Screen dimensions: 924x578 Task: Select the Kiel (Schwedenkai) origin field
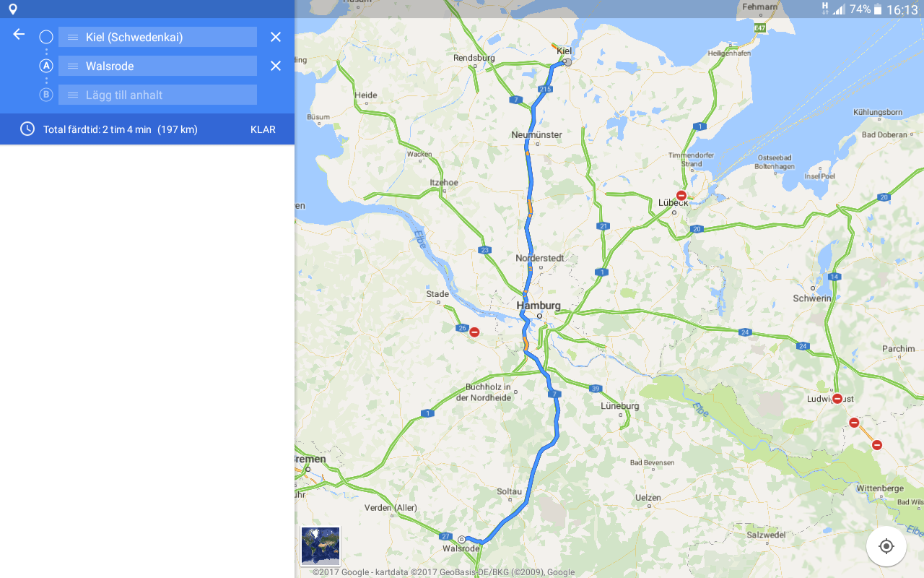coord(157,37)
